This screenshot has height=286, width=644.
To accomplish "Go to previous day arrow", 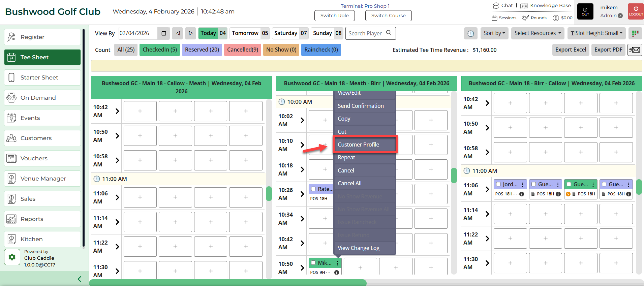I will coord(178,33).
